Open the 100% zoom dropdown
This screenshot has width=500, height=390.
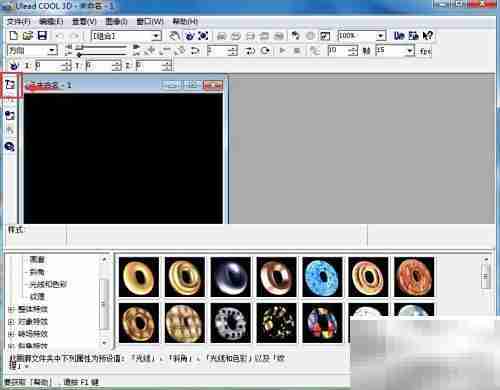coord(380,36)
